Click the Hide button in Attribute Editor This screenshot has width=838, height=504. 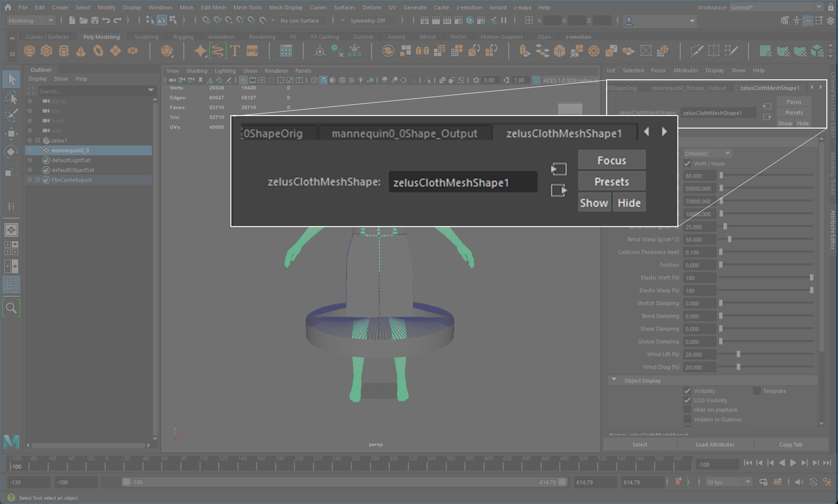click(x=803, y=123)
